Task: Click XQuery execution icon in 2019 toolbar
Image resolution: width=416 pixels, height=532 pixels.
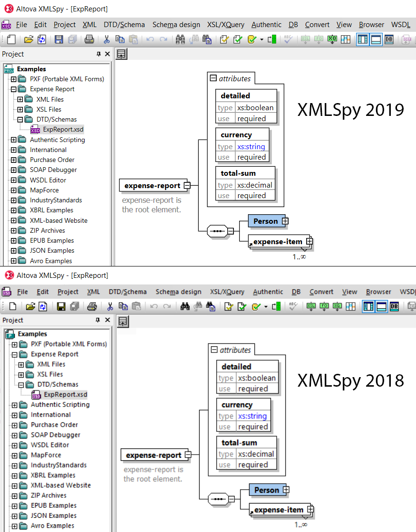Action: coord(332,39)
